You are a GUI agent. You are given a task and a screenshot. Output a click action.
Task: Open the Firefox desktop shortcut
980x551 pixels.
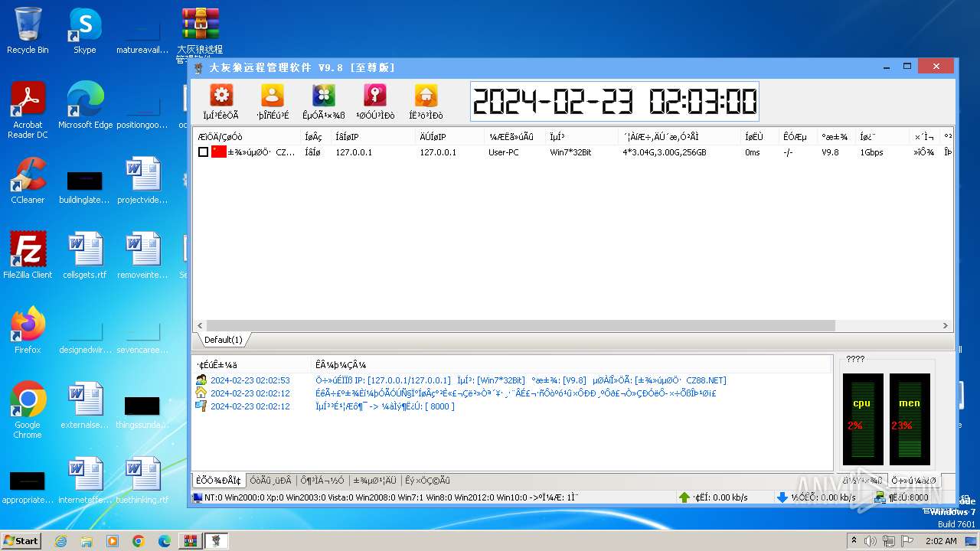tap(28, 331)
